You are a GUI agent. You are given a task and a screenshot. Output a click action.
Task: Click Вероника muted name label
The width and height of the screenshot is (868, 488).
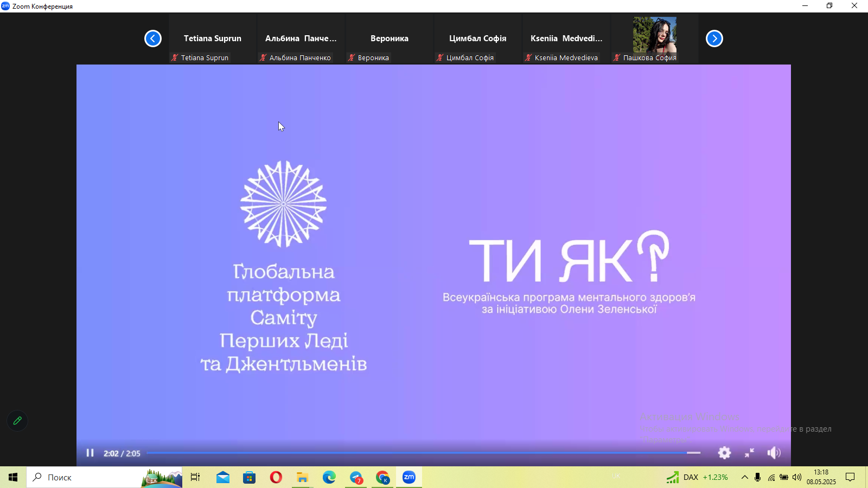tap(369, 57)
